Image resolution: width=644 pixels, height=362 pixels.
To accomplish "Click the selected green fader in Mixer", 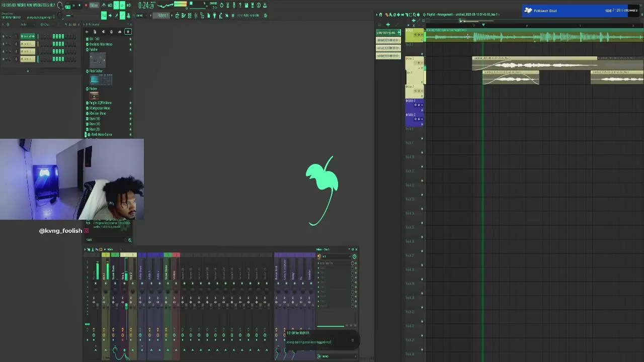I will tap(127, 306).
